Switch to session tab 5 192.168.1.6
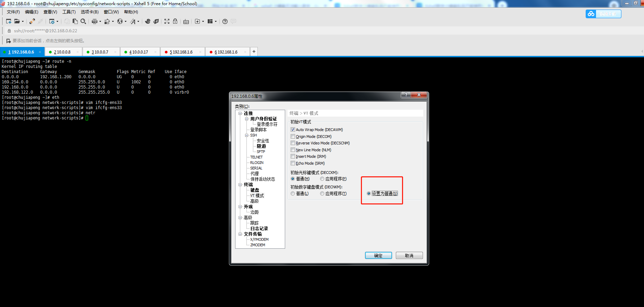Viewport: 644px width, 307px height. (182, 52)
